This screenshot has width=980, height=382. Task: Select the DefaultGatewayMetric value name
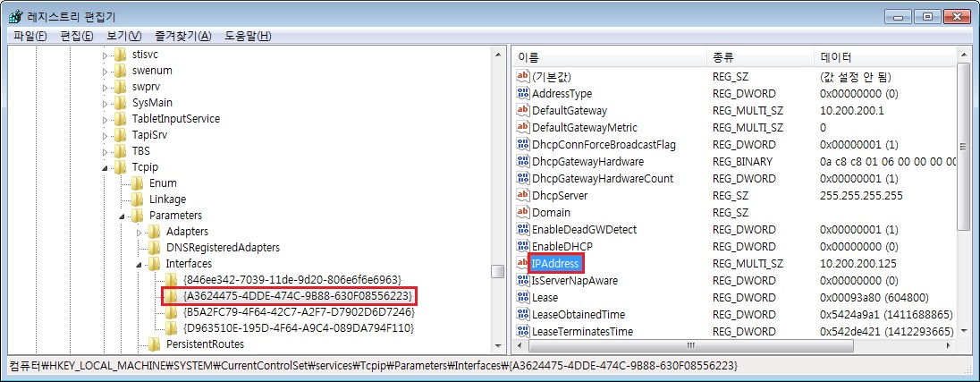click(x=585, y=128)
